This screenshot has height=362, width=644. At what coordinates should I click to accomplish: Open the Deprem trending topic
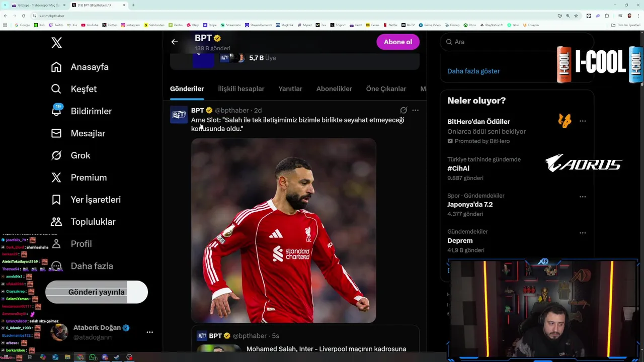coord(460,241)
